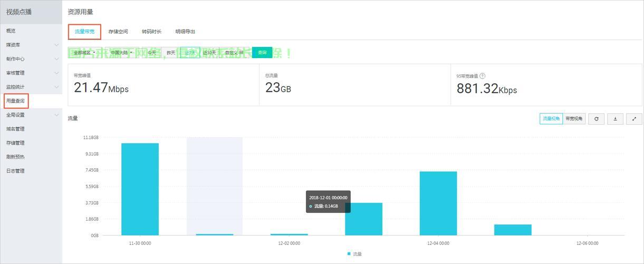Select the 近7天 time range
644x264 pixels.
189,53
